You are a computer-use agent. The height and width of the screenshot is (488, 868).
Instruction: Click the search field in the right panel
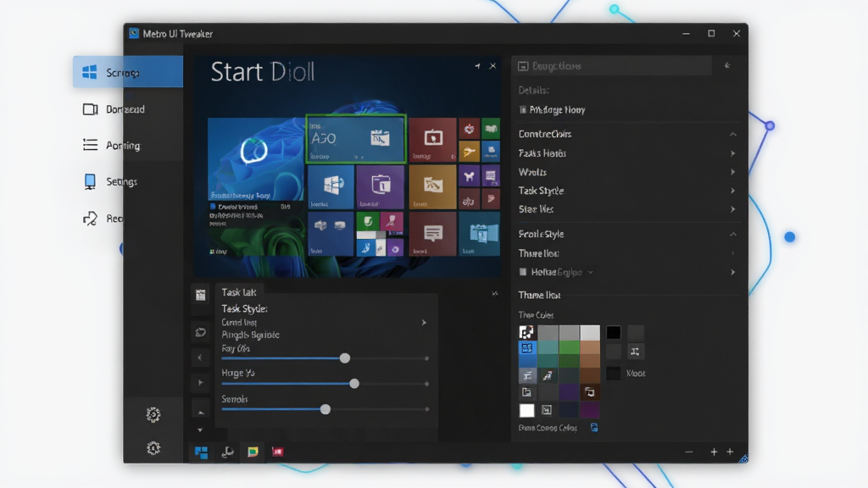pos(612,66)
